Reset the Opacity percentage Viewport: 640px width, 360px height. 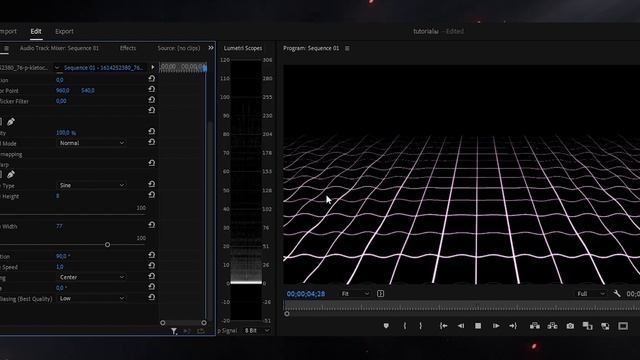click(151, 132)
